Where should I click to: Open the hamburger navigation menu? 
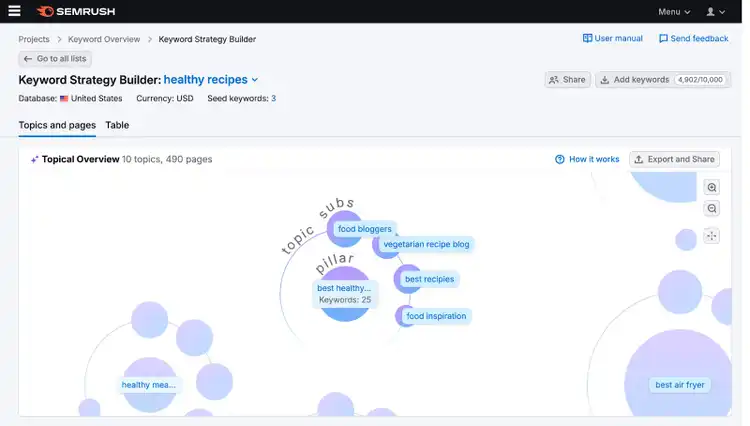pos(14,11)
